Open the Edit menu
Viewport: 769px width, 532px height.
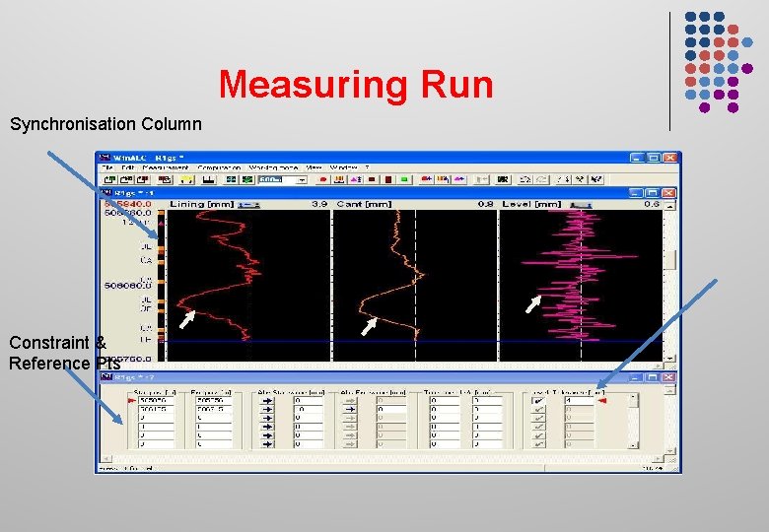127,168
